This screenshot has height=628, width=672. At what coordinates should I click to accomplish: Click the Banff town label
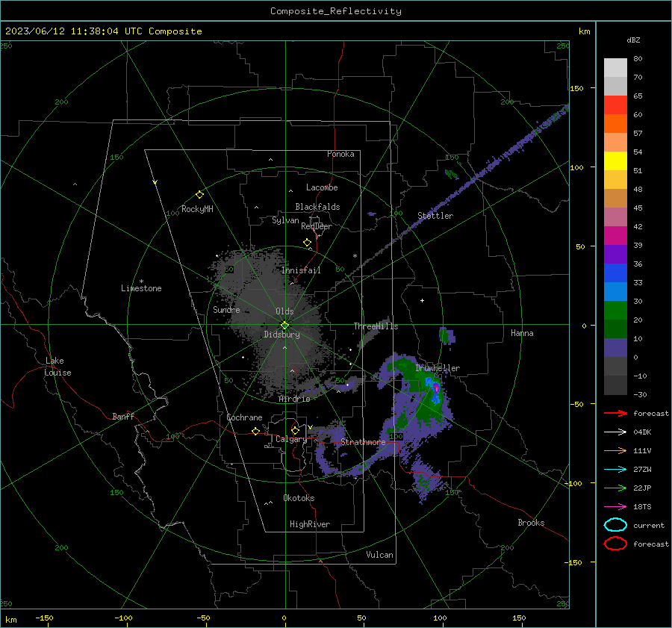tap(123, 417)
